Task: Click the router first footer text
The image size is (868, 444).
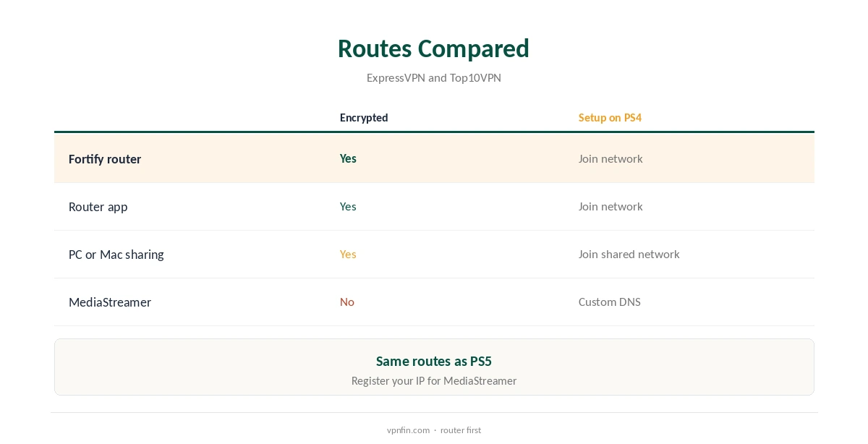Action: coord(460,430)
